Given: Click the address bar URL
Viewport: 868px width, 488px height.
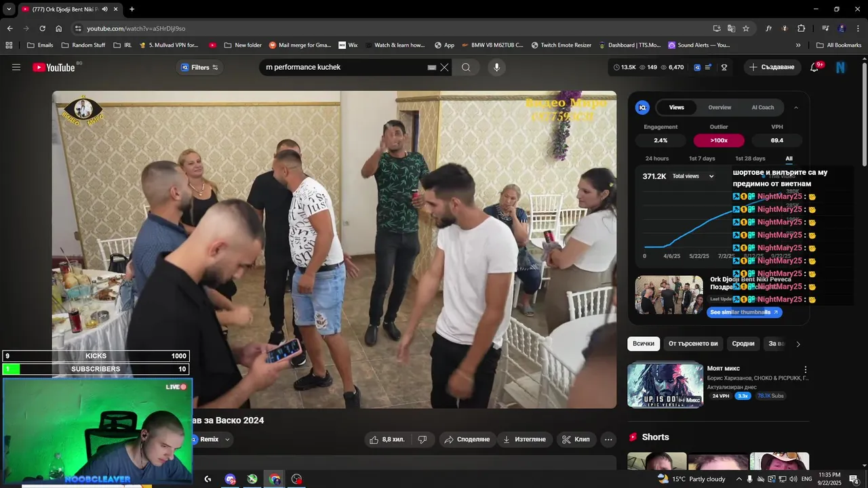Looking at the screenshot, I should pos(136,28).
